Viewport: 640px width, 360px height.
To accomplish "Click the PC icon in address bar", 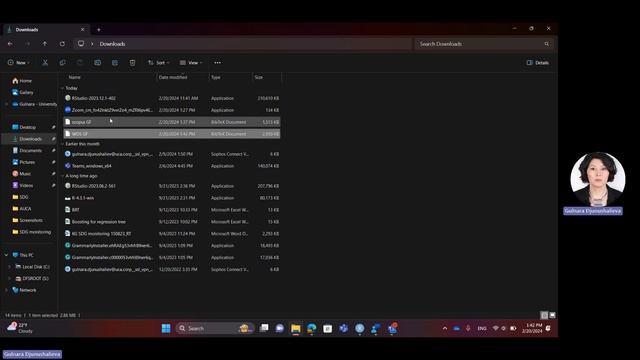I will 81,43.
